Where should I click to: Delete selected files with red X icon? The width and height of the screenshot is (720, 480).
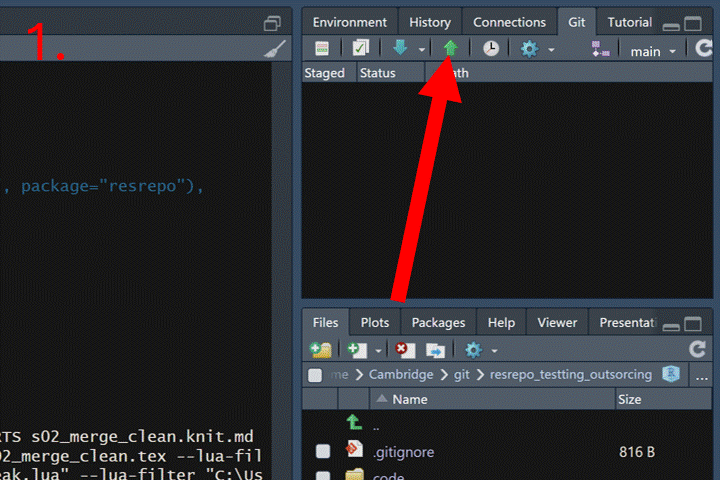[x=405, y=350]
